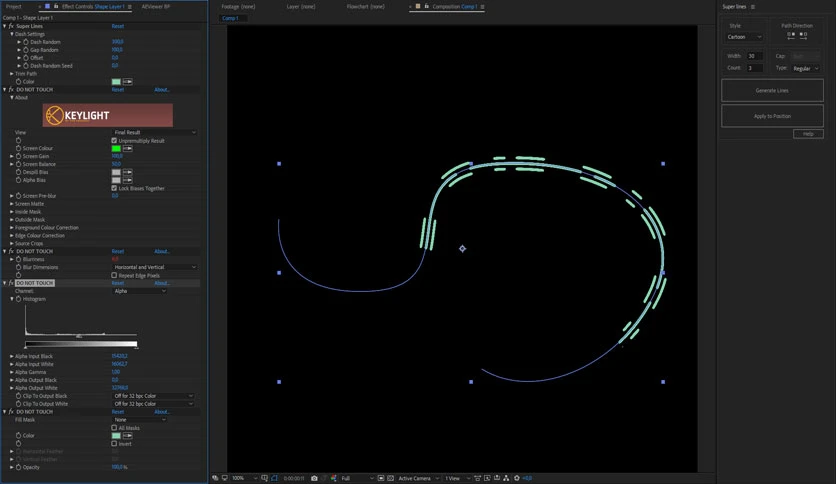Click the stopwatch for Clip To Output Black
Viewport: 836px width, 484px height.
[18, 396]
